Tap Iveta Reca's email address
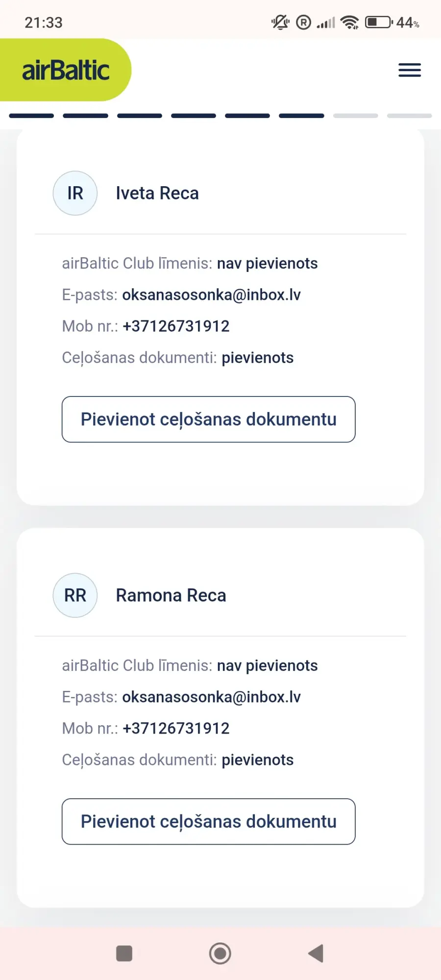 tap(211, 295)
